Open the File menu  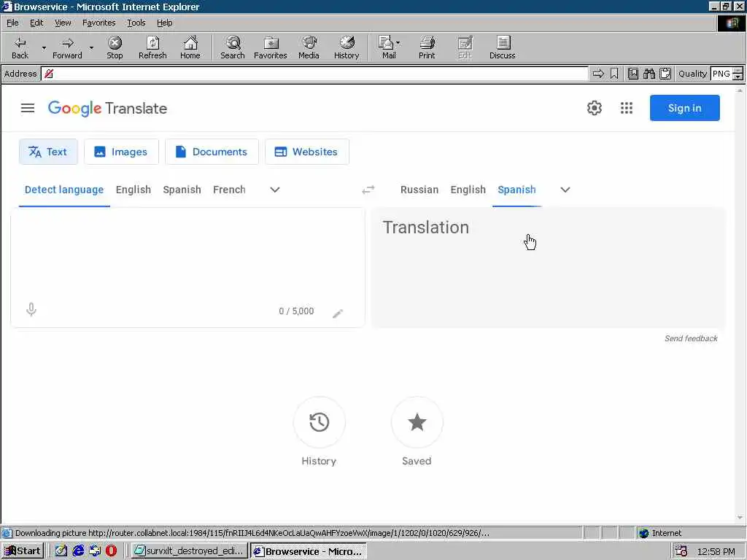[12, 23]
